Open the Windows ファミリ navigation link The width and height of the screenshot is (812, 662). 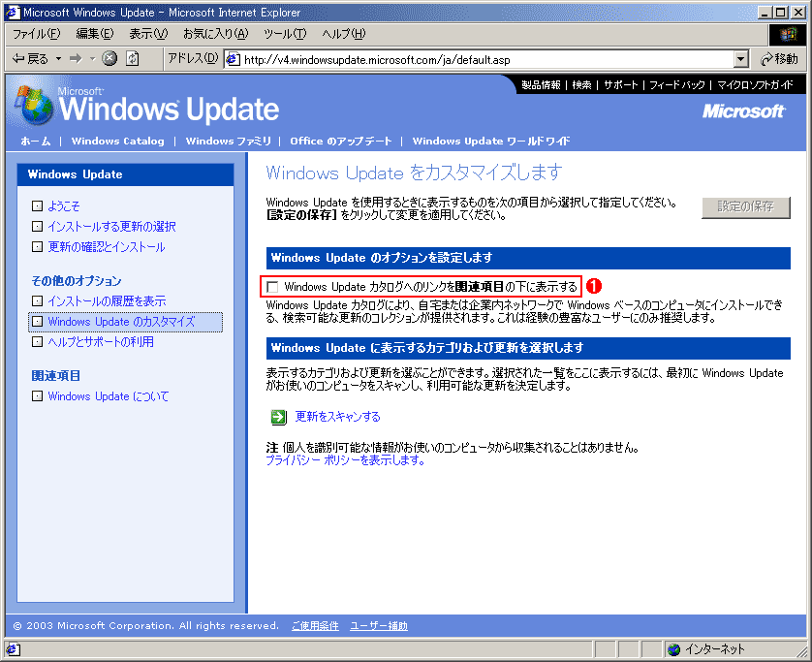pos(229,141)
